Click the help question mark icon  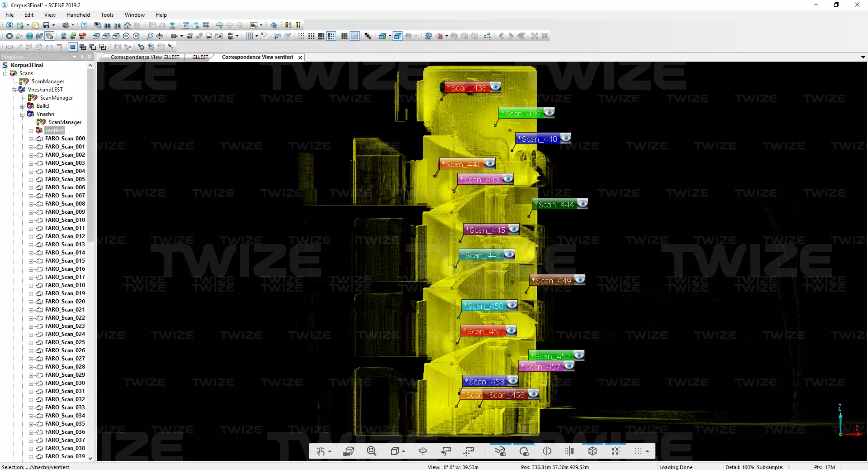coord(84,25)
